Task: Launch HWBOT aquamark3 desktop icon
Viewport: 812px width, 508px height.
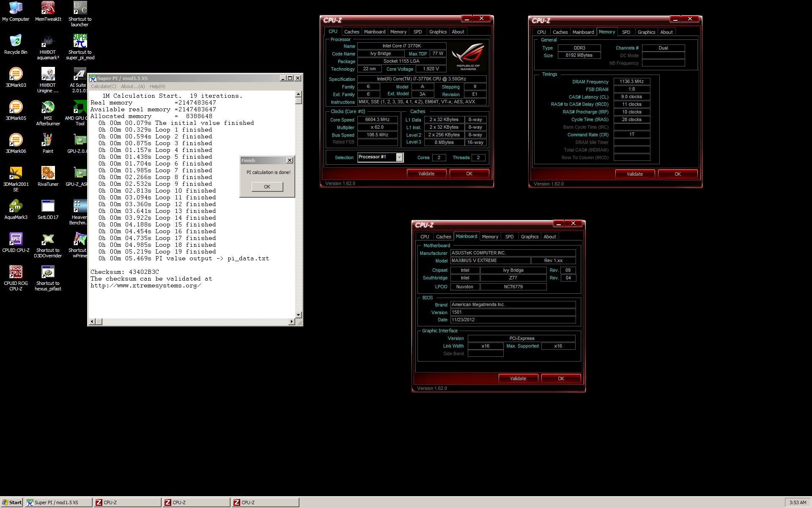Action: point(48,47)
